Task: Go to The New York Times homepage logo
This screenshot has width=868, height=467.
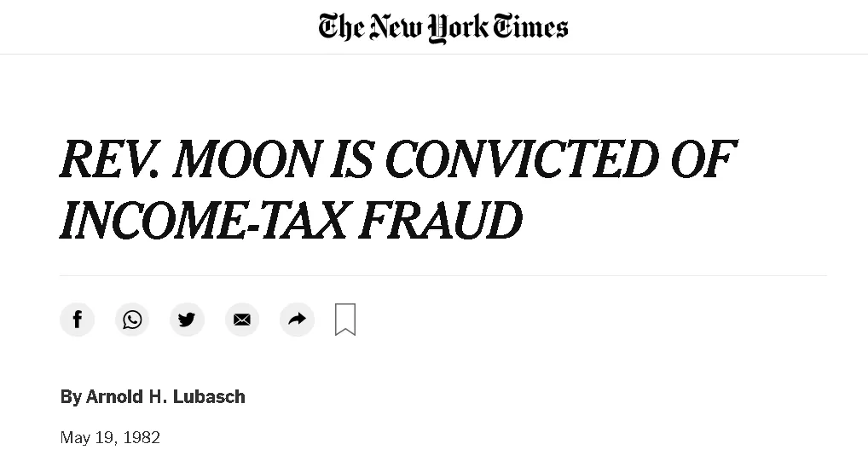Action: tap(443, 27)
